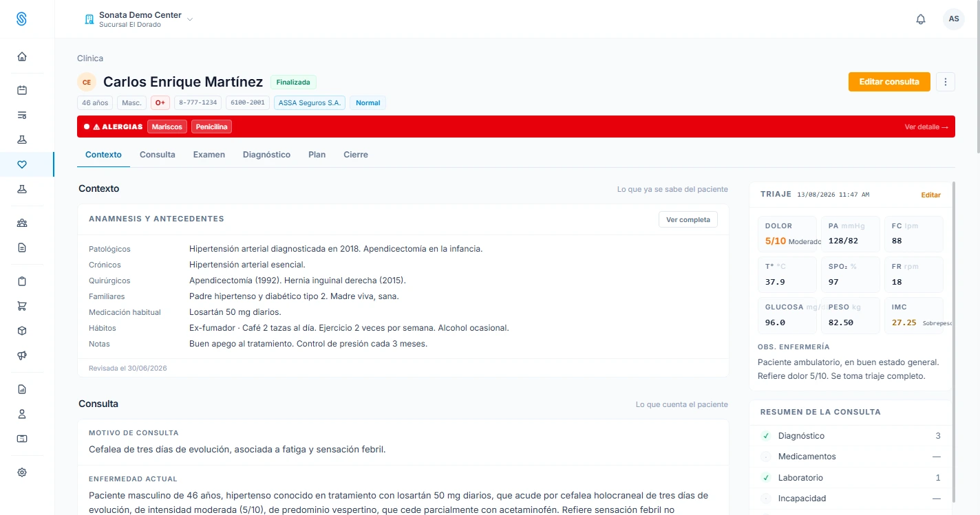
Task: Open the clipboard icon in the sidebar
Action: point(22,281)
